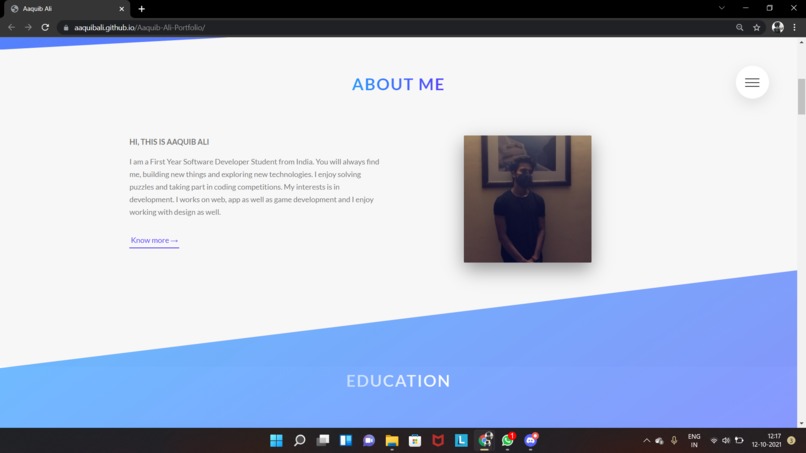806x453 pixels.
Task: Expand hidden system tray icons
Action: (646, 441)
